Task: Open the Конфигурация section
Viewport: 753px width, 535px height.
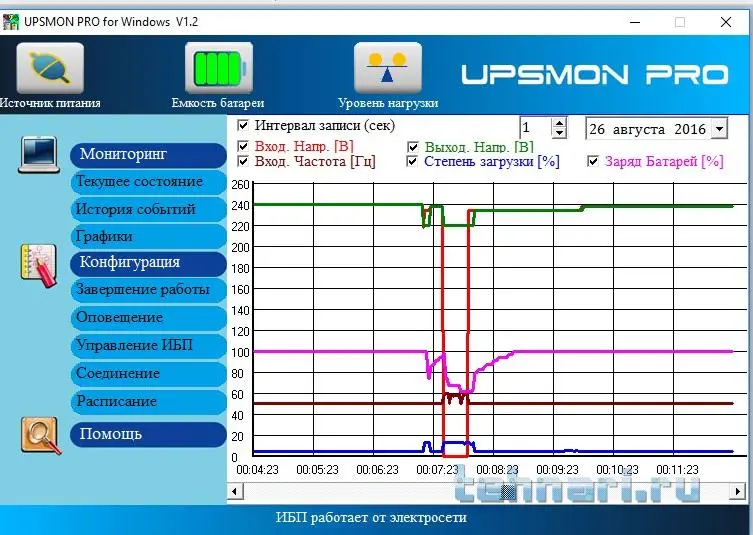Action: click(148, 263)
